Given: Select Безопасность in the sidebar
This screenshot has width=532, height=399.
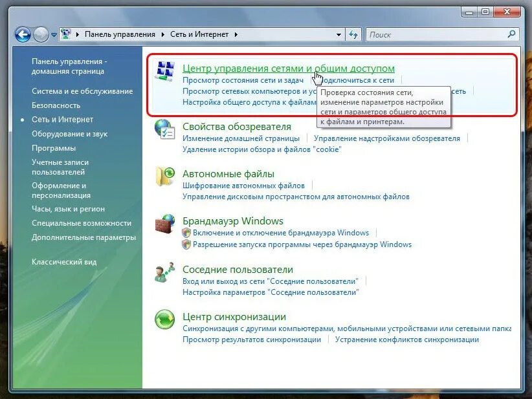Looking at the screenshot, I should (56, 105).
